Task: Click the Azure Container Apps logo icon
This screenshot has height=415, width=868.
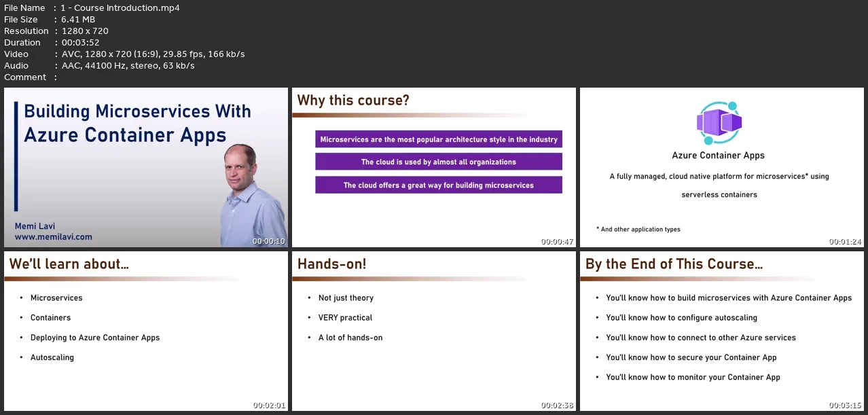Action: 719,123
